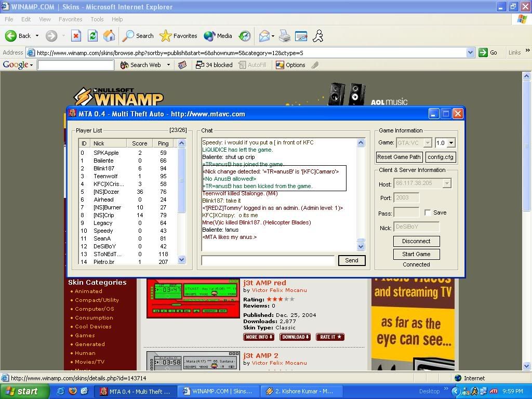Screen dimensions: 532x399
Task: Switch to the Kishore Kumar Winamp taskbar item
Action: tap(301, 391)
